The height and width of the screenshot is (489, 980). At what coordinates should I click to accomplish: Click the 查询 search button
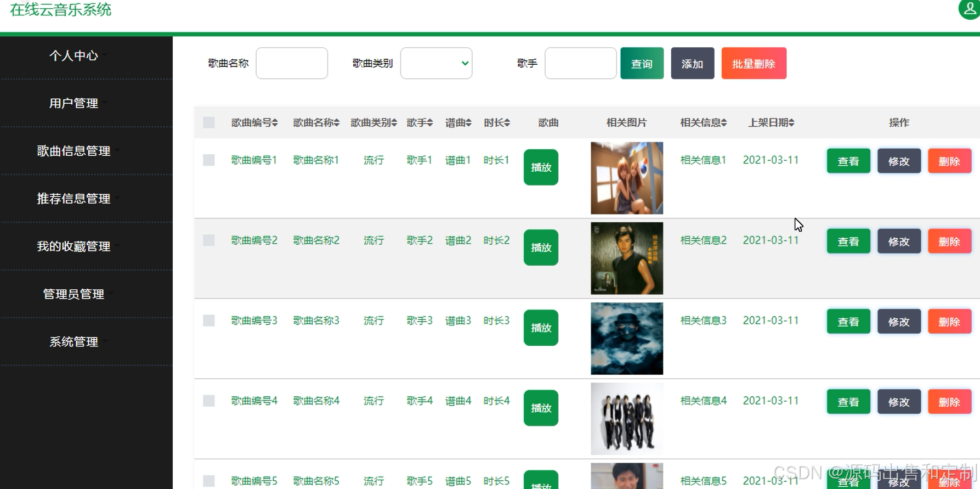tap(642, 63)
